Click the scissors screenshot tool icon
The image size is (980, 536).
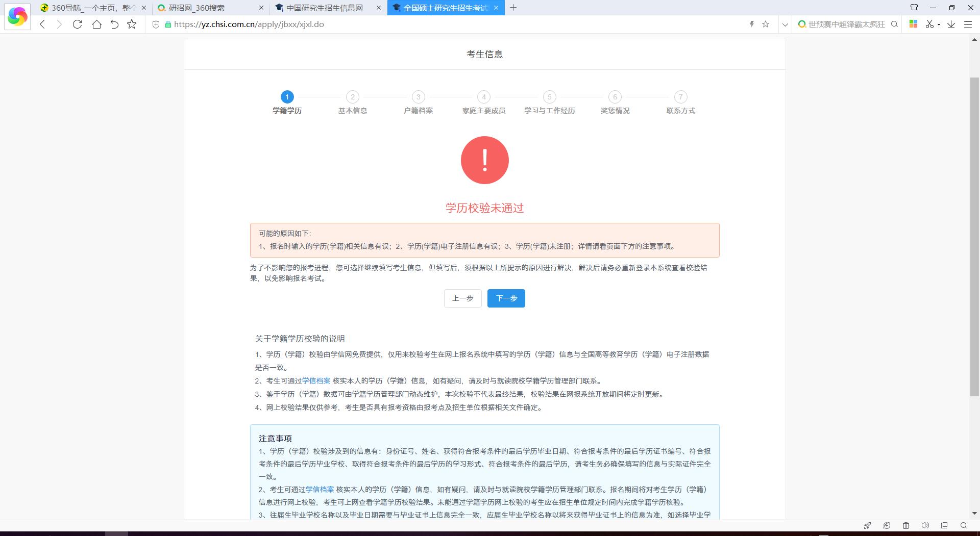coord(929,24)
